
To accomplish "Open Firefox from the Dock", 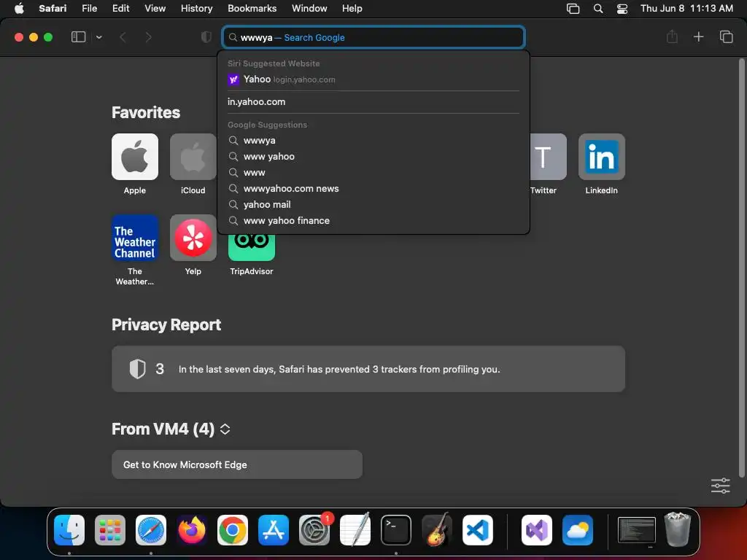I will pos(192,530).
